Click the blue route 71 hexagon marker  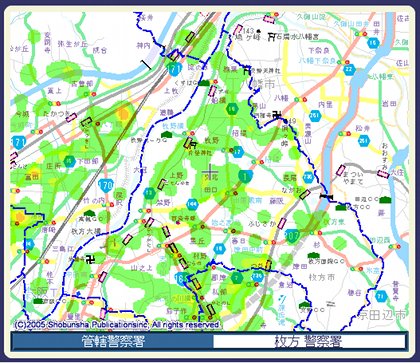[x=381, y=296]
